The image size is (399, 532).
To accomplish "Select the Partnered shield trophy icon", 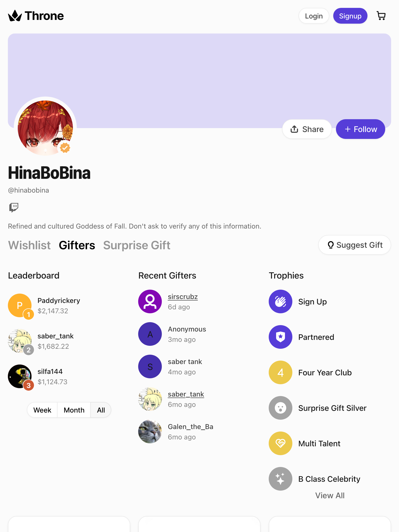I will [x=281, y=337].
